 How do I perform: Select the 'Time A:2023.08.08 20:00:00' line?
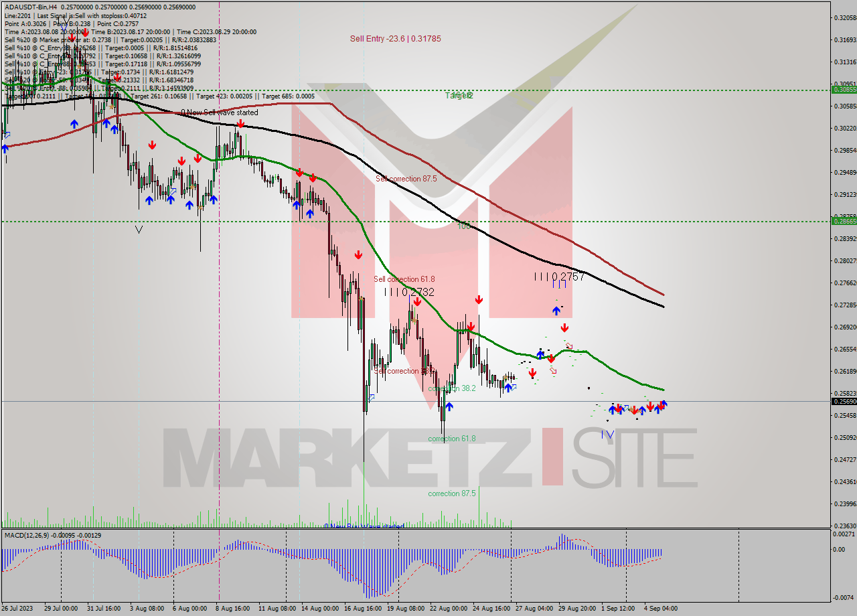45,31
